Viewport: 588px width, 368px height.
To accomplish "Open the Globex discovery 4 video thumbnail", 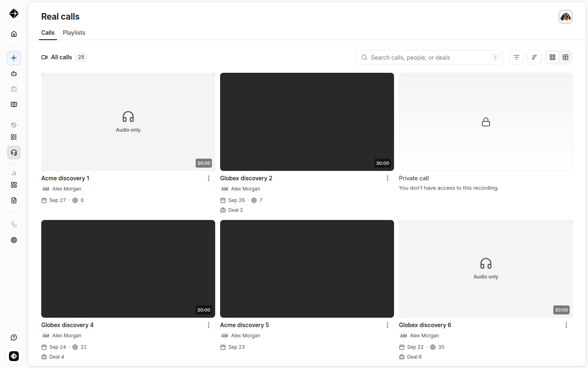I will (128, 269).
